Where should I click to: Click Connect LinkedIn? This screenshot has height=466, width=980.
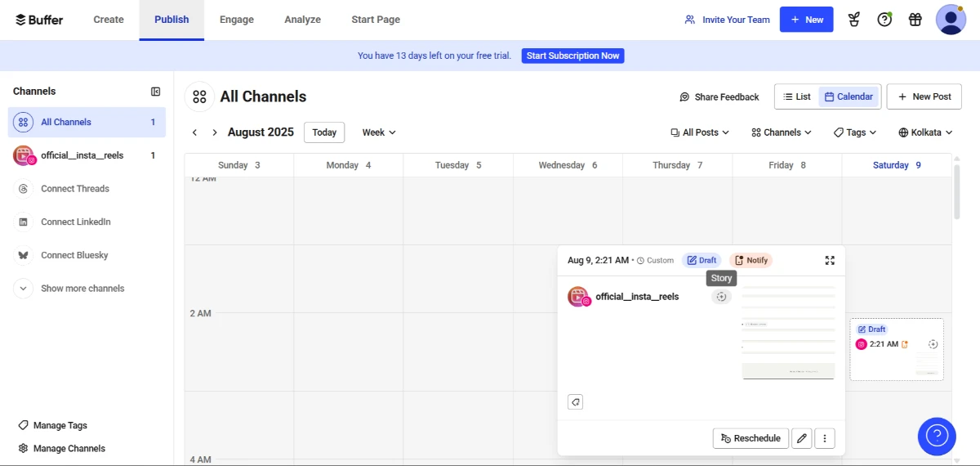click(76, 222)
